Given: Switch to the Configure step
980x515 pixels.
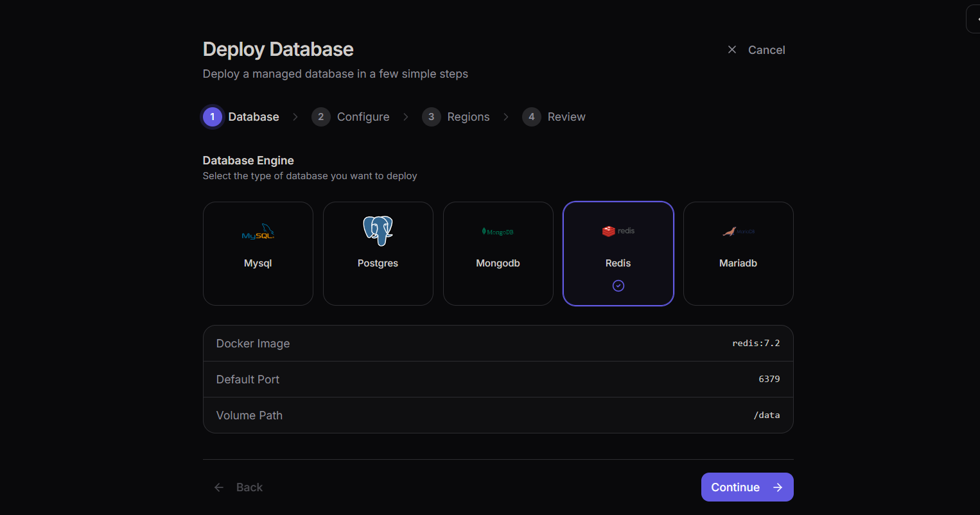Looking at the screenshot, I should pos(363,116).
